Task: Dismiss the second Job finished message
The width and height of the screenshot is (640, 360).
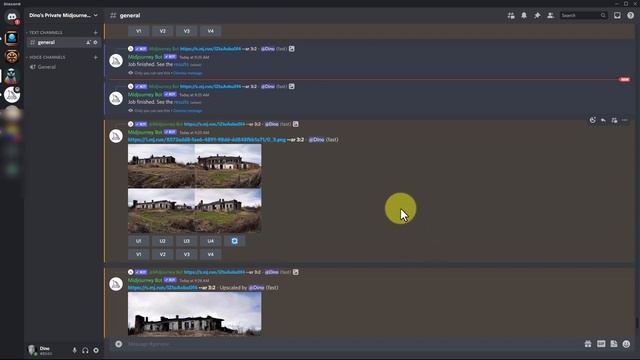Action: point(188,111)
